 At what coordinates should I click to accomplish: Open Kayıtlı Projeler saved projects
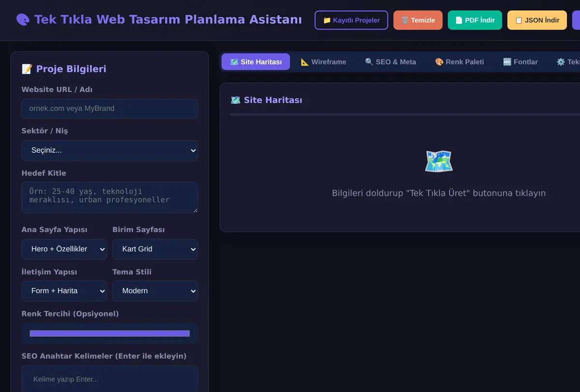point(351,20)
